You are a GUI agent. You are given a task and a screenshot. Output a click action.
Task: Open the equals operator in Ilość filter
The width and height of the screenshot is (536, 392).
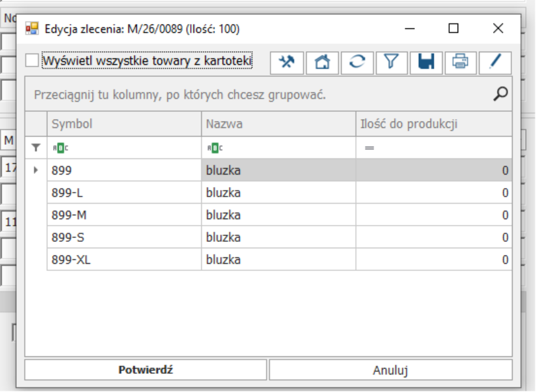tap(370, 148)
